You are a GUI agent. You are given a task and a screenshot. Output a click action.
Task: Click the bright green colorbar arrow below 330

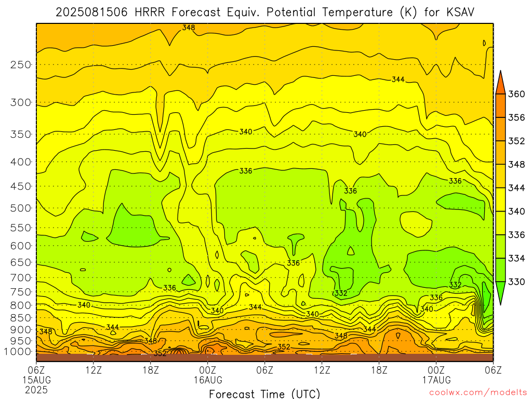[x=500, y=292]
